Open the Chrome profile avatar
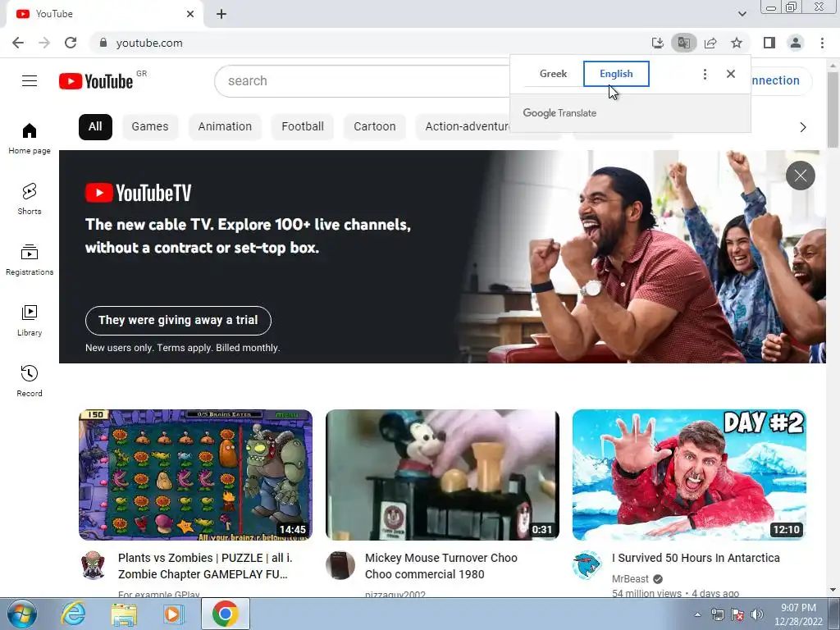This screenshot has width=840, height=630. pos(796,43)
